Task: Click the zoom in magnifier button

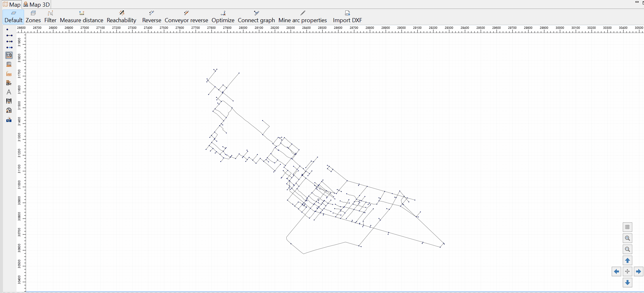Action: 627,238
